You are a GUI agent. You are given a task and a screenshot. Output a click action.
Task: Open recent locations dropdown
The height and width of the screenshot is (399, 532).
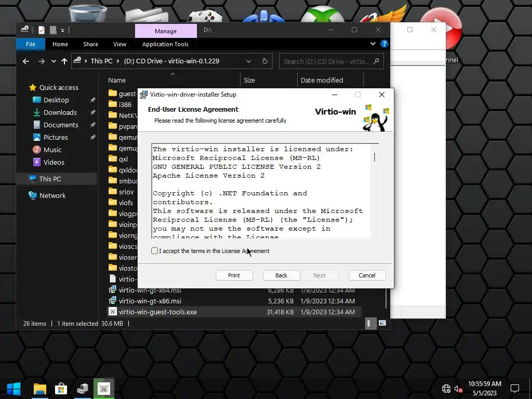(54, 61)
